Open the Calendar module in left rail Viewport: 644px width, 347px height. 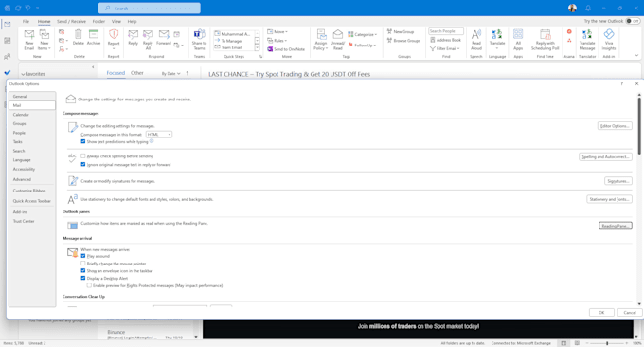point(8,40)
